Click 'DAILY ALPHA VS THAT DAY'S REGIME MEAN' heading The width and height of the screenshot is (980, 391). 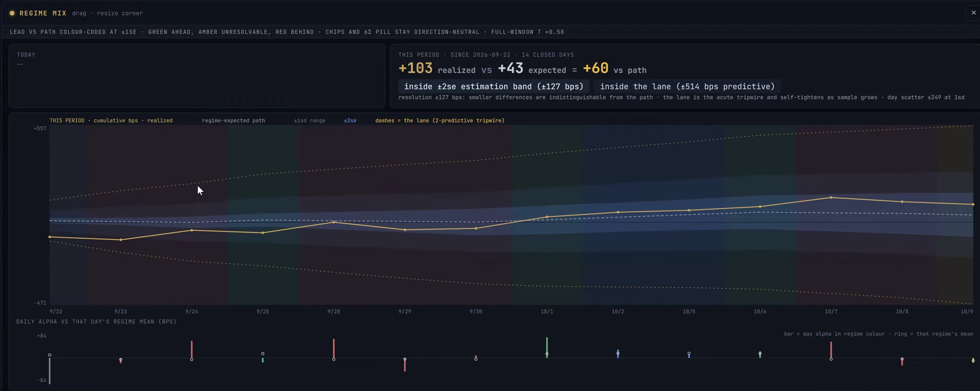[x=96, y=322]
